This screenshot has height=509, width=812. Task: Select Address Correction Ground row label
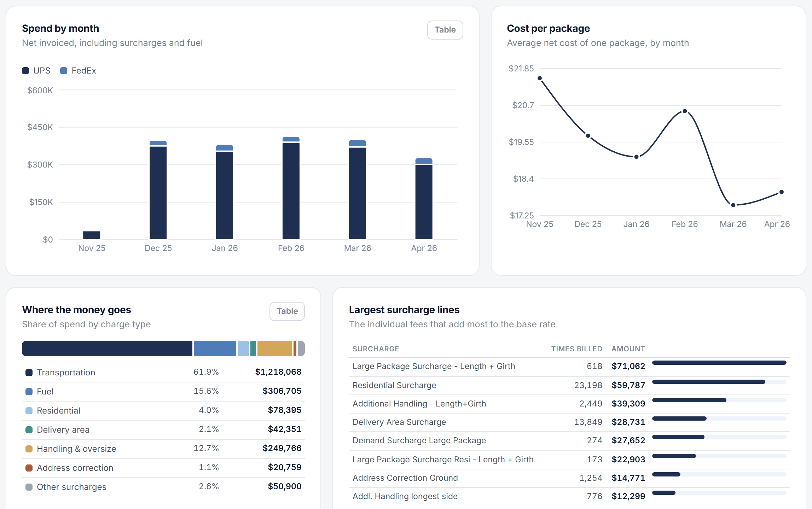tap(405, 478)
